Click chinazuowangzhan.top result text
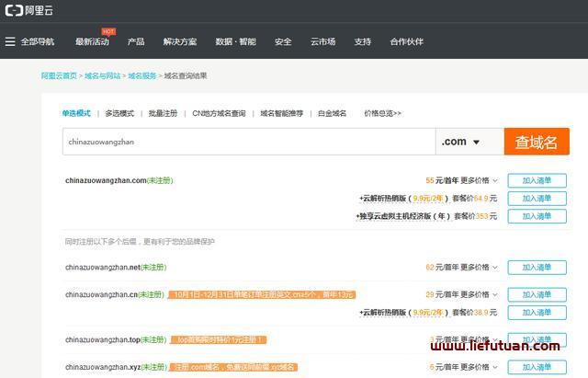The image size is (588, 378). click(103, 339)
